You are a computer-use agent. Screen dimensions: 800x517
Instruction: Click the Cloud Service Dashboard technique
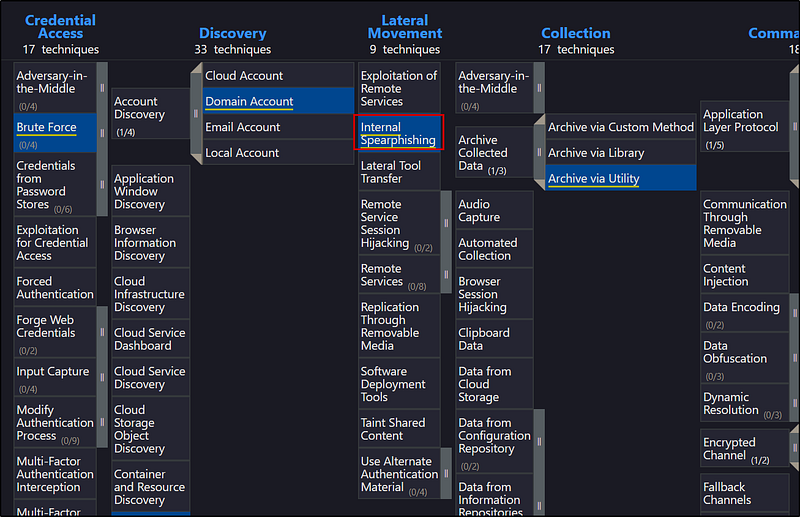[x=149, y=339]
